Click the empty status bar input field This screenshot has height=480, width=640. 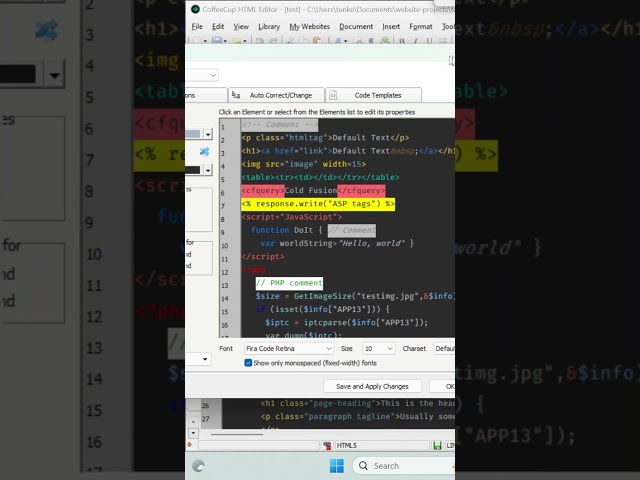tap(258, 445)
